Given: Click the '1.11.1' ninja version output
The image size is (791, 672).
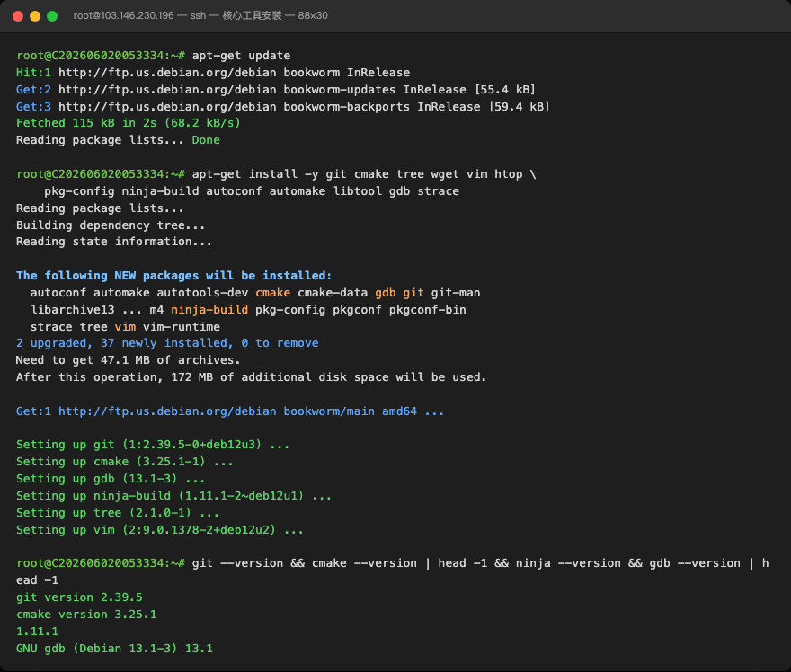Looking at the screenshot, I should pos(38,632).
